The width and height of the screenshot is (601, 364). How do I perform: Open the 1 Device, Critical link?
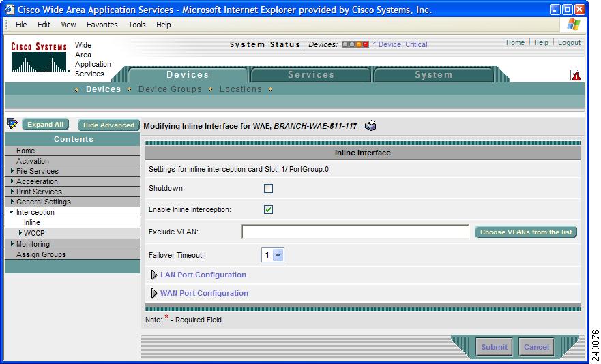(x=400, y=44)
